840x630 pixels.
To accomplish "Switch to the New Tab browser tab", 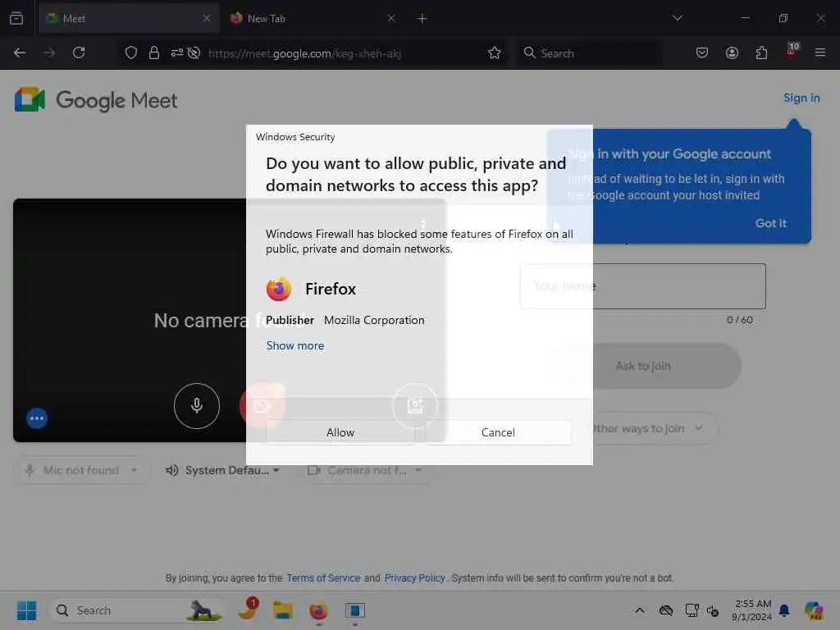I will tap(313, 18).
